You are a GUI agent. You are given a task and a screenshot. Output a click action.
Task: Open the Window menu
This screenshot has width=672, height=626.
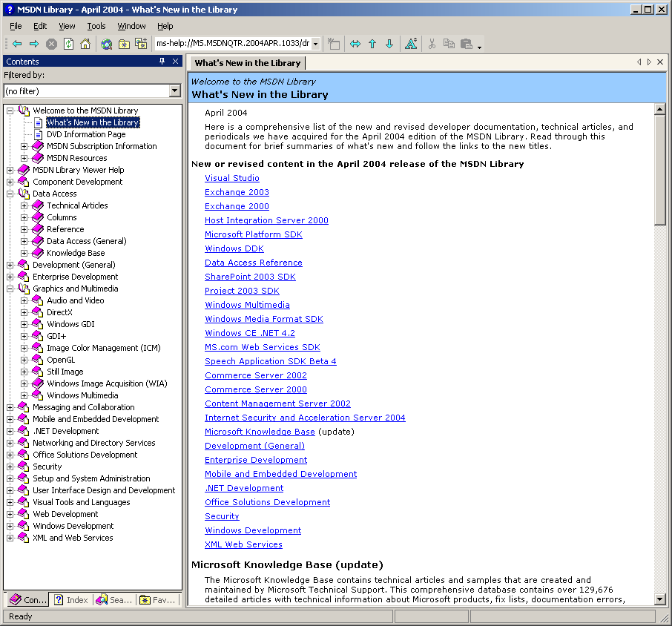tap(131, 26)
